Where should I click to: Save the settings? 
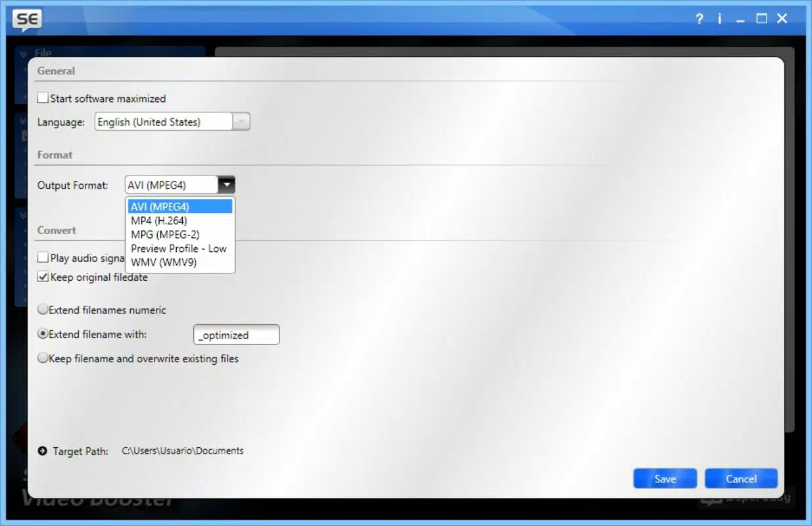click(665, 479)
